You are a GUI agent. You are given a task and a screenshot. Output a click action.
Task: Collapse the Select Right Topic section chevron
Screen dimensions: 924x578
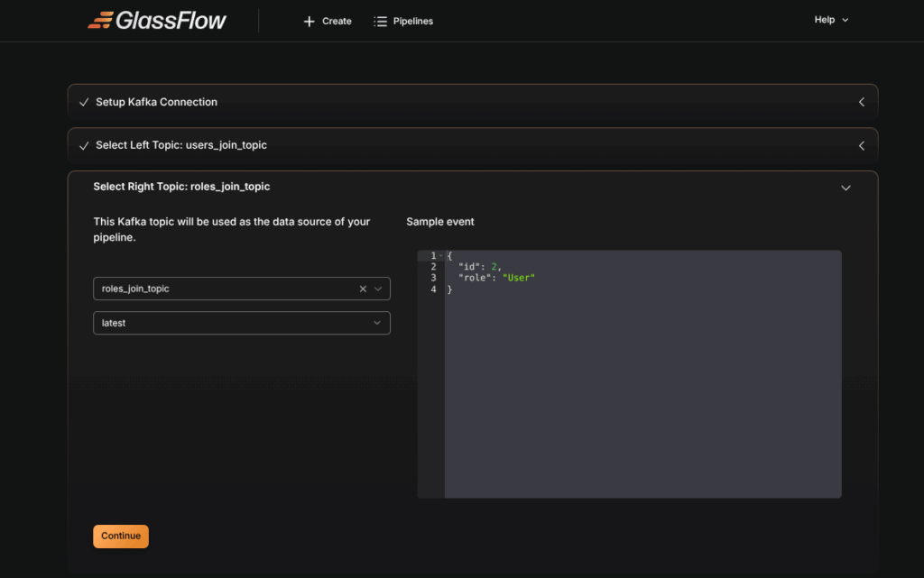pyautogui.click(x=845, y=188)
